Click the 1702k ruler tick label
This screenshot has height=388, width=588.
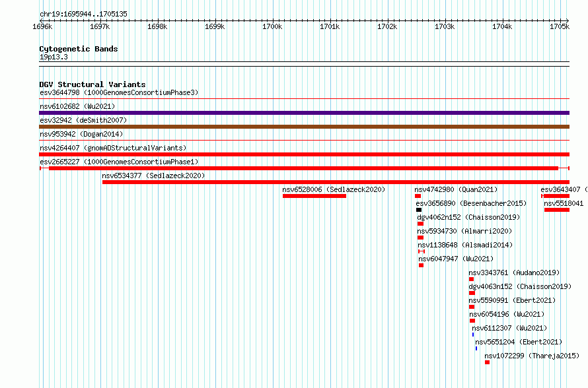[x=387, y=26]
